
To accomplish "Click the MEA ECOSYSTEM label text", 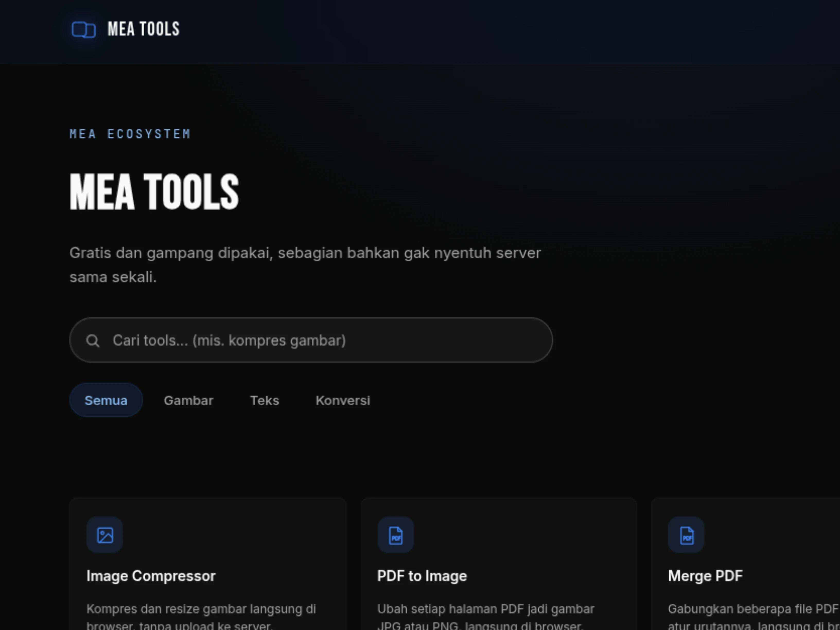I will click(130, 134).
